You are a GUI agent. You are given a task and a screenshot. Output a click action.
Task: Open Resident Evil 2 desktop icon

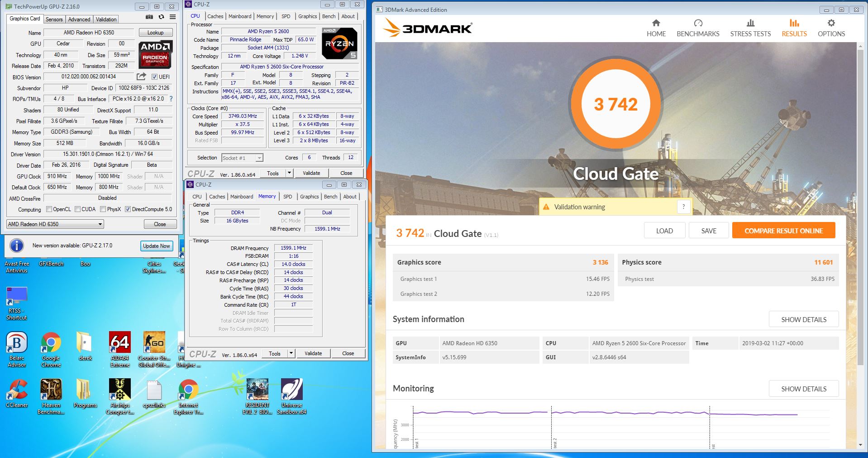click(x=257, y=396)
